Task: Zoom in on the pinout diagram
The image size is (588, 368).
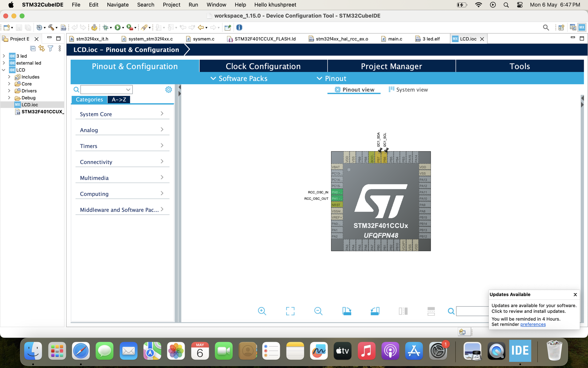Action: click(x=262, y=311)
